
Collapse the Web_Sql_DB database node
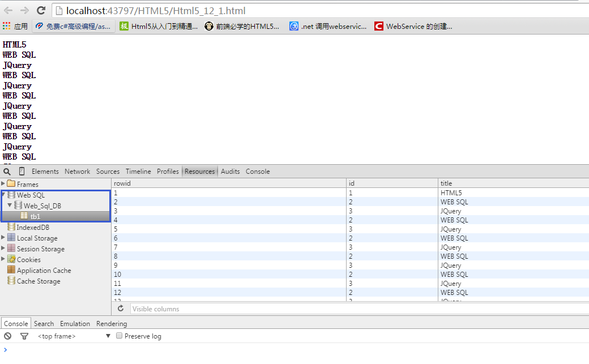(x=10, y=205)
